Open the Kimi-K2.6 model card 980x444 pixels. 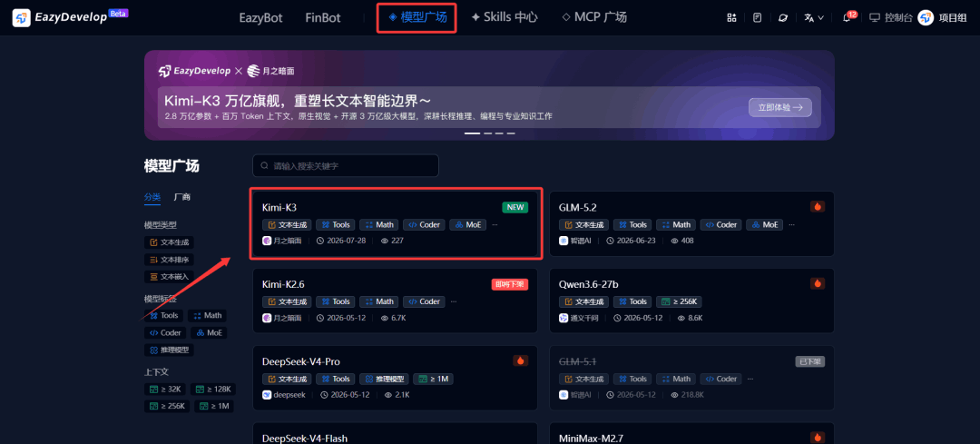pos(395,301)
